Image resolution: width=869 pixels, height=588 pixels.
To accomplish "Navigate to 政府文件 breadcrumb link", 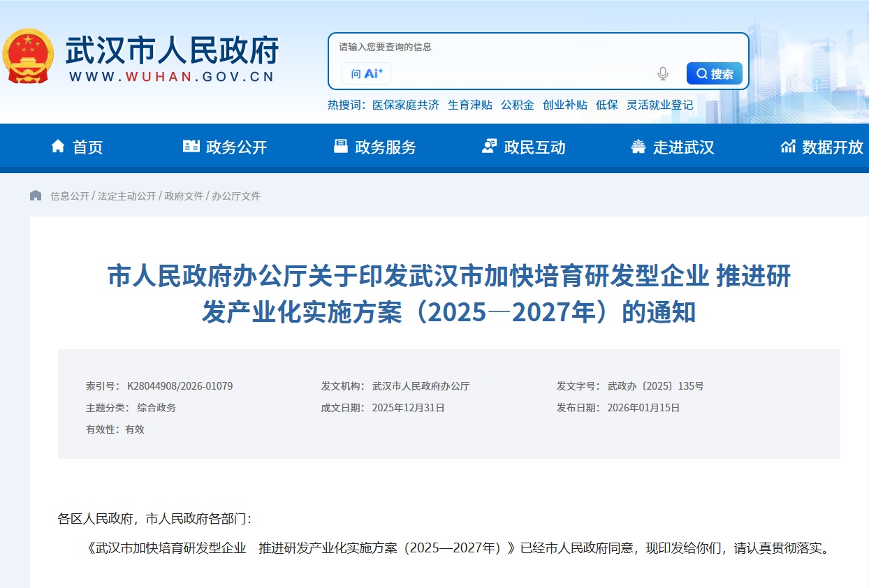I will point(184,196).
